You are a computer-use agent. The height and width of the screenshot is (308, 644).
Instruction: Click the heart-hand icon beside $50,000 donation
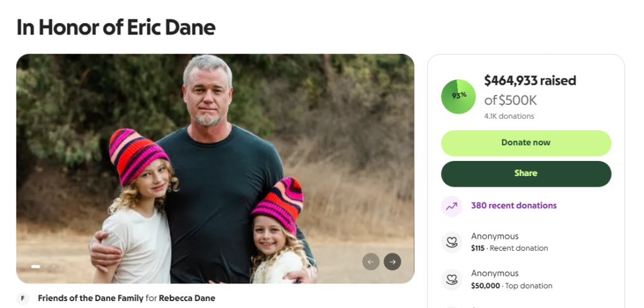[452, 279]
